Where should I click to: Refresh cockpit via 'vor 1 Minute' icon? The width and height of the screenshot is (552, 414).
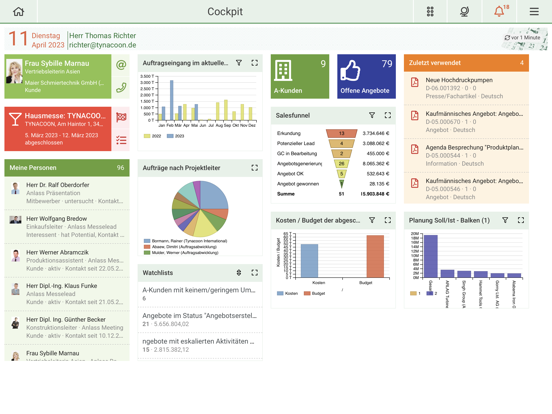pos(507,37)
